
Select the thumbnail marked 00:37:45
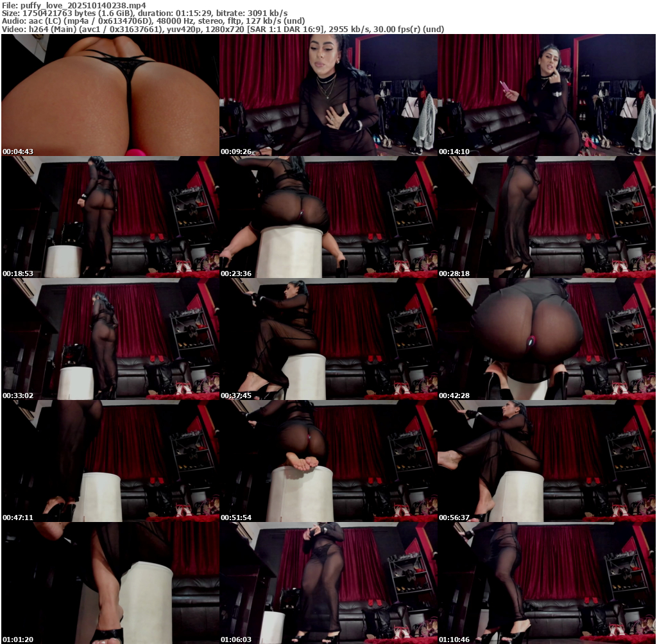328,339
